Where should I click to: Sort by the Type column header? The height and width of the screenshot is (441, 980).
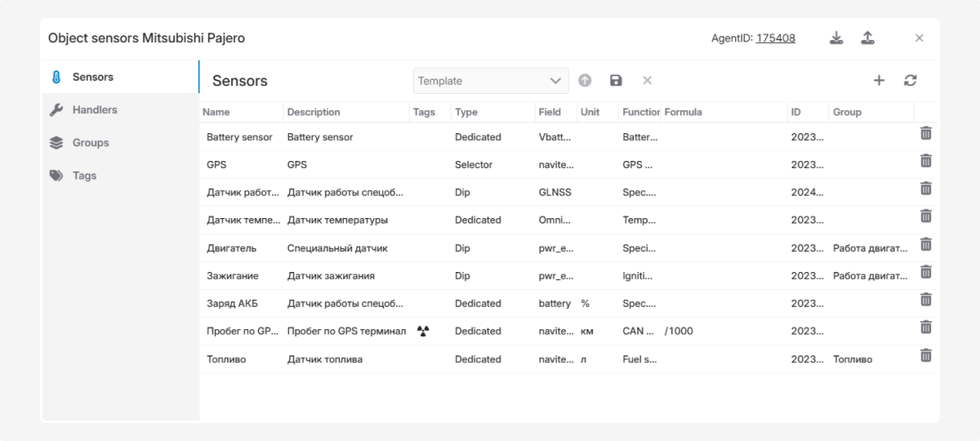coord(466,112)
